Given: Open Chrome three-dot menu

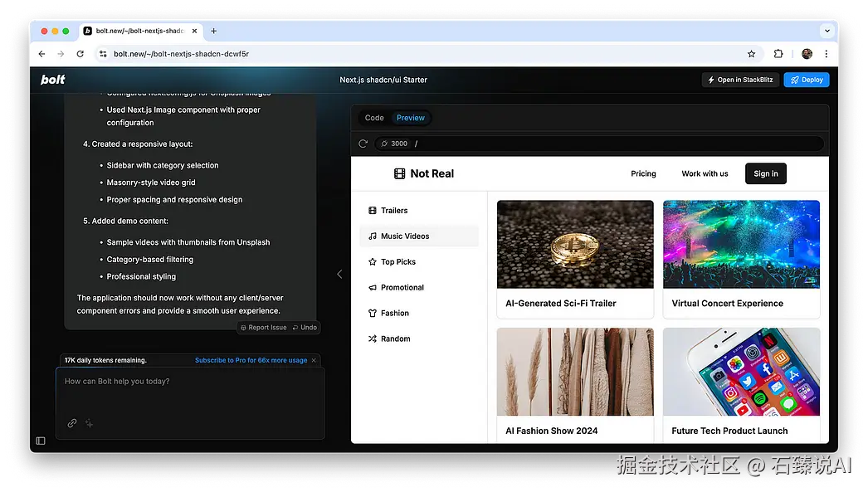Looking at the screenshot, I should (x=827, y=54).
